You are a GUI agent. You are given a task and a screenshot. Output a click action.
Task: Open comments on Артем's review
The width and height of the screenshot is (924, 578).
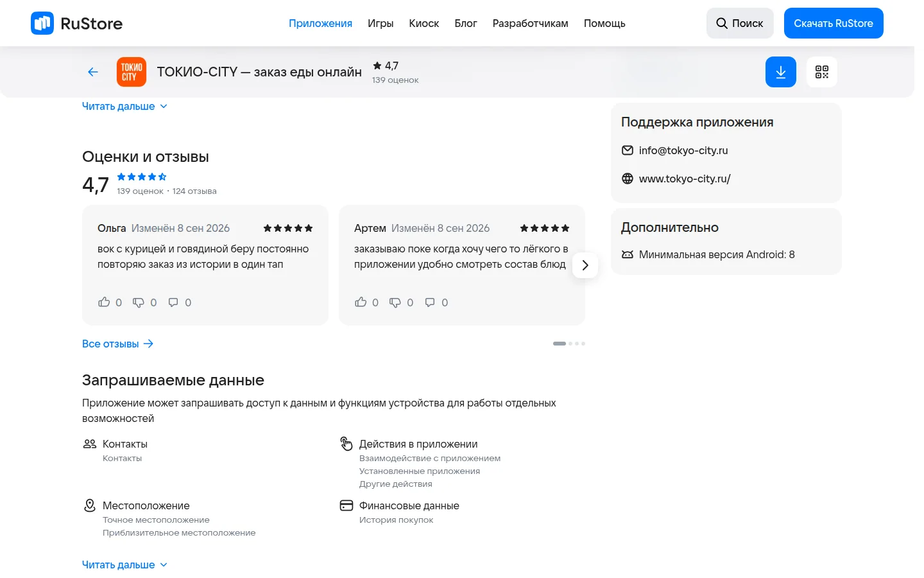pos(430,302)
